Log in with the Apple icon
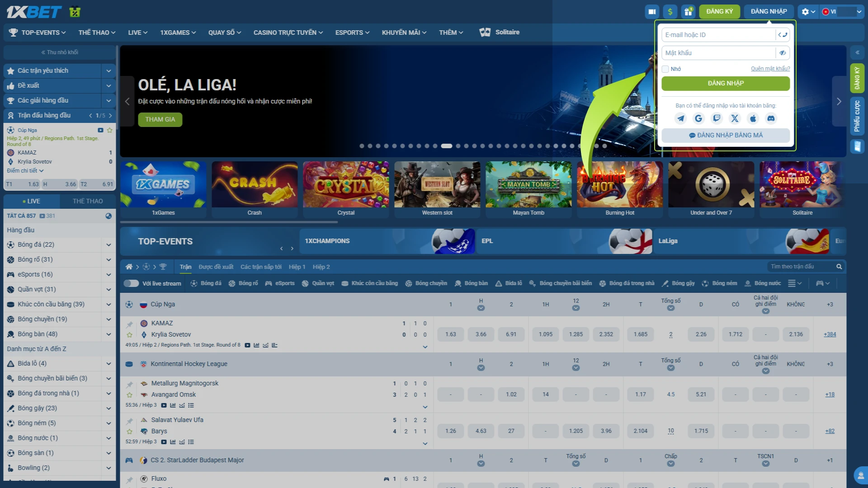The image size is (868, 488). point(753,118)
